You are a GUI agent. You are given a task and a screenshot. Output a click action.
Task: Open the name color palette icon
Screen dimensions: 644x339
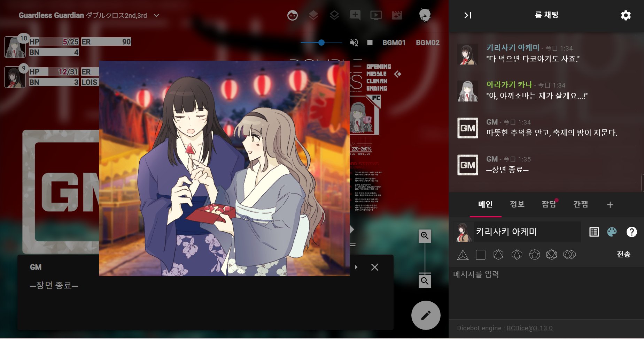[612, 232]
